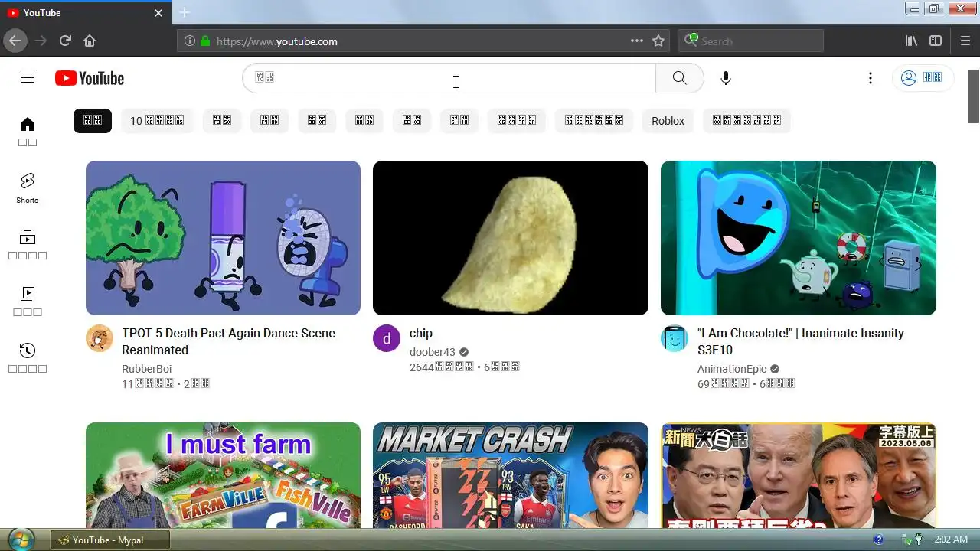Open RubberBoi channel name

147,369
